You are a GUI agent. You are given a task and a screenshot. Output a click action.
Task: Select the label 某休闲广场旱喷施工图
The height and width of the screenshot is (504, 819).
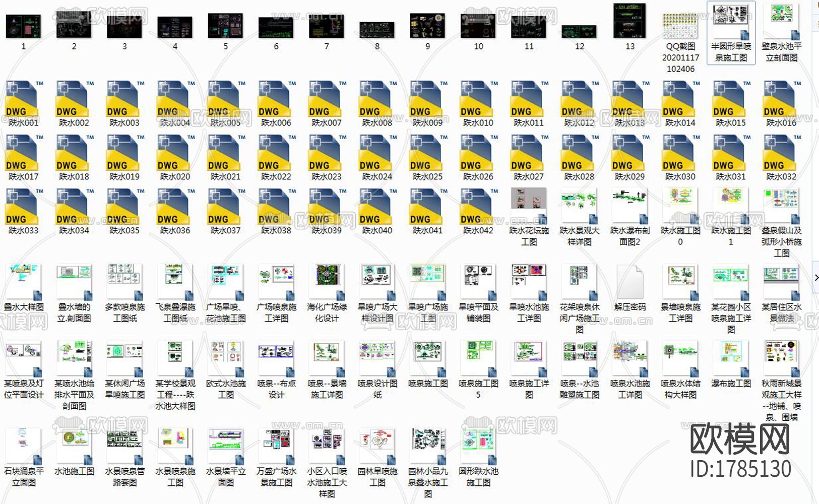pos(124,389)
